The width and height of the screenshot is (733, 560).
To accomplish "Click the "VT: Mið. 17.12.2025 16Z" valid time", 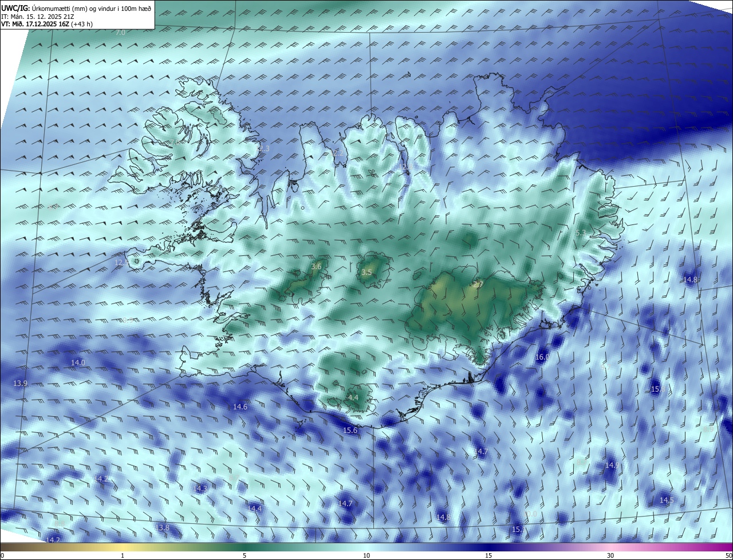I will pyautogui.click(x=36, y=24).
